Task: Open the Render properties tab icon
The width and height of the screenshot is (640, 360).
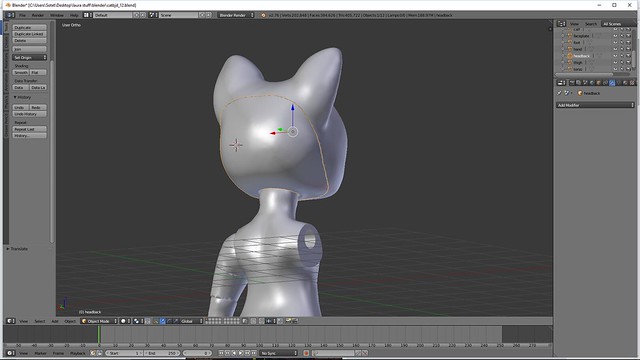Action: (572, 83)
